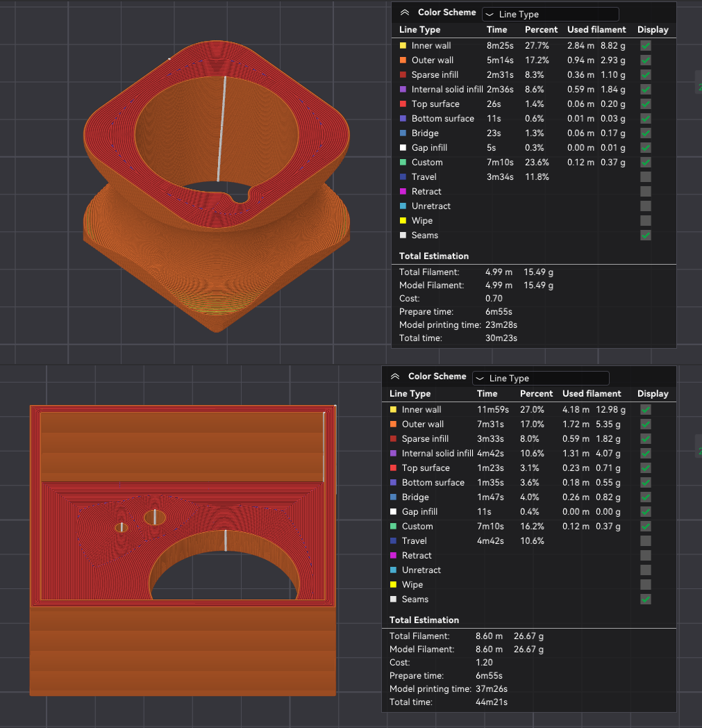Collapse Color Scheme panel with 4.99 m filament
702x728 pixels.
click(x=405, y=13)
